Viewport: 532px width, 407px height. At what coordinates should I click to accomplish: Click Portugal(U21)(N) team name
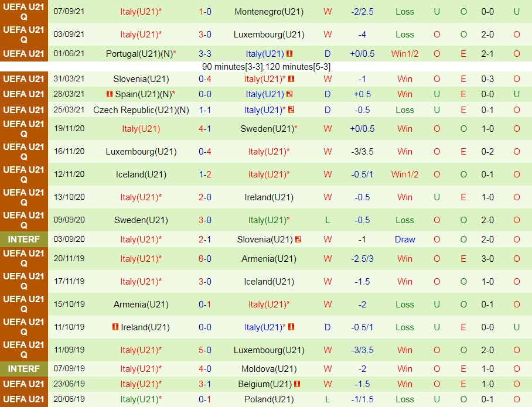[x=141, y=54]
